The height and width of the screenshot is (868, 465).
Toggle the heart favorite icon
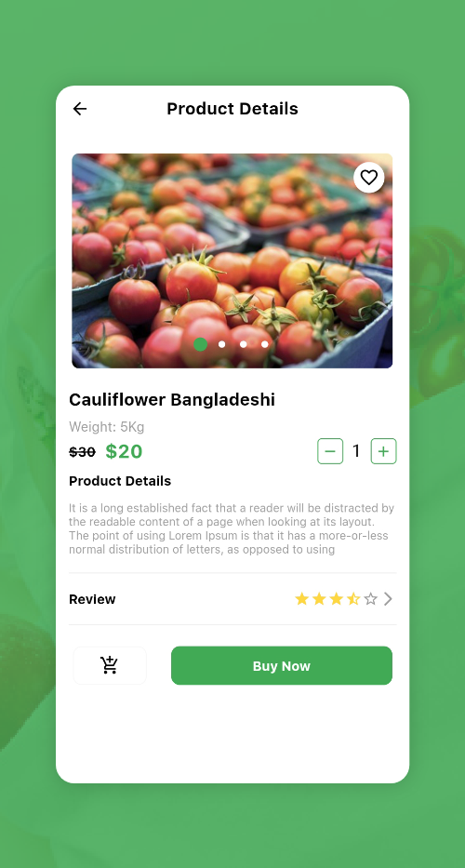368,177
